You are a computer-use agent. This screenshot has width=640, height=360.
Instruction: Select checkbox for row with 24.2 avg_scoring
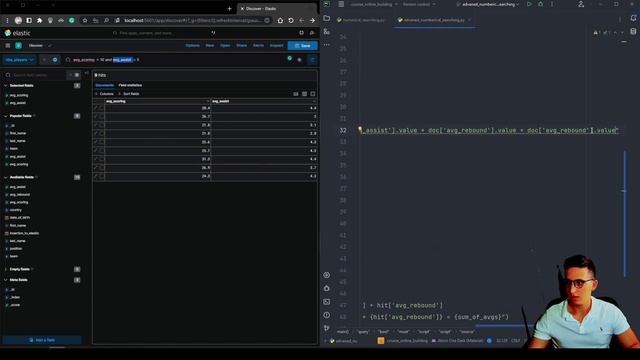[102, 176]
